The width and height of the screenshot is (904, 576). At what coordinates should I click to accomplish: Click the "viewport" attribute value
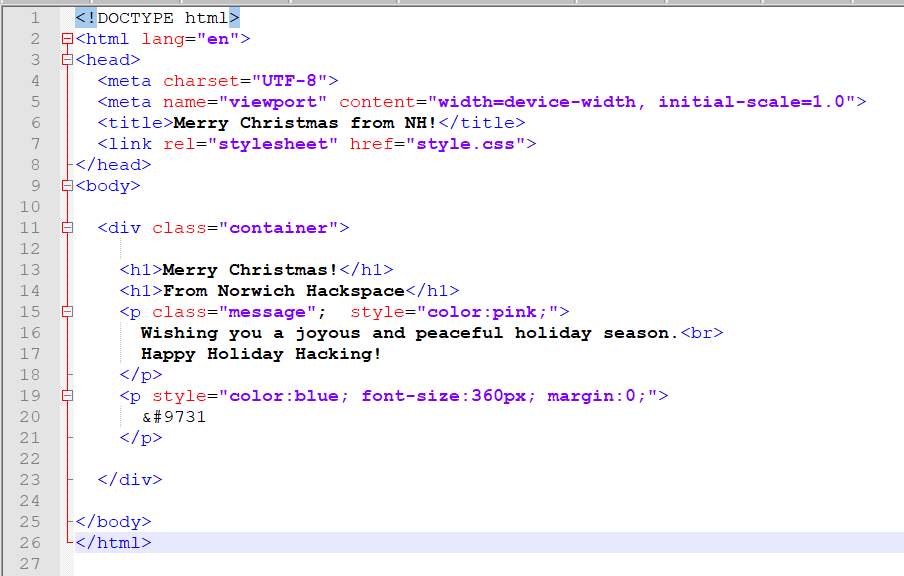pyautogui.click(x=273, y=102)
